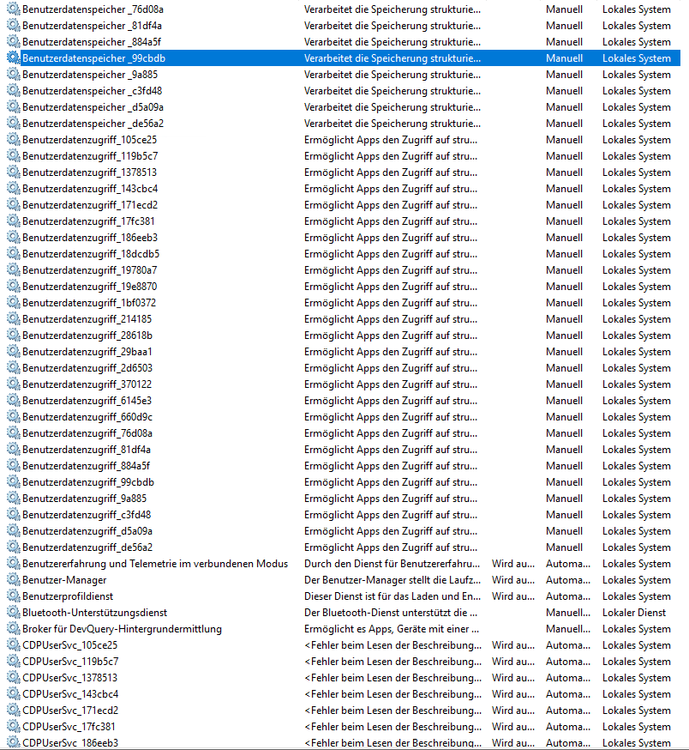Select service Benutzerdatenzugriff_370122
The image size is (689, 750).
(x=87, y=384)
